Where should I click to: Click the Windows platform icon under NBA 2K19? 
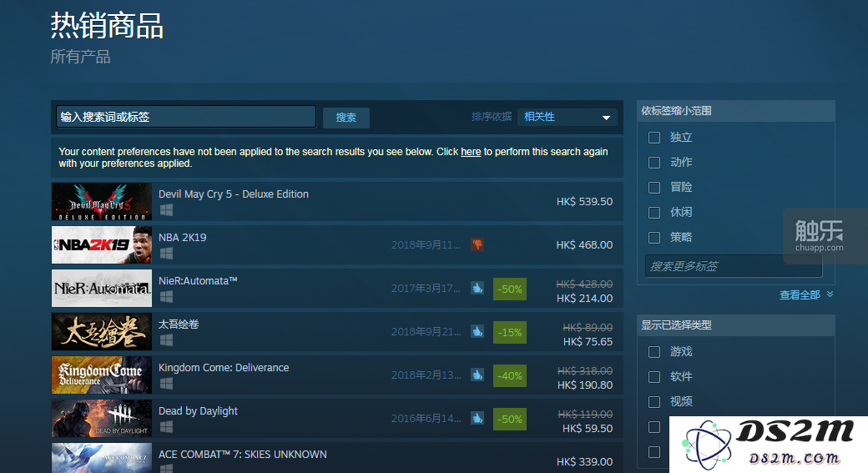(166, 254)
